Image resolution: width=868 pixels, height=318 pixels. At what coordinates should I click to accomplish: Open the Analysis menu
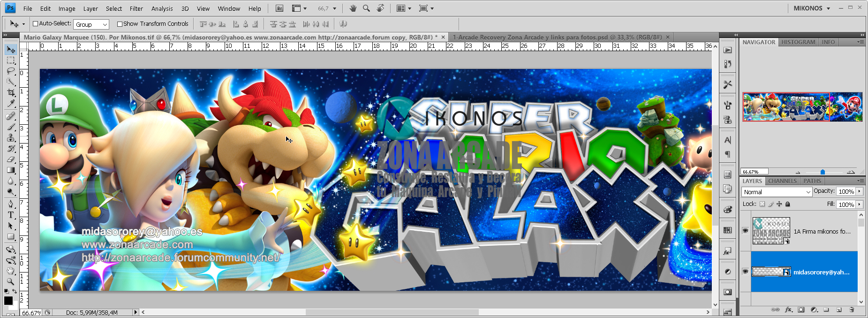pyautogui.click(x=162, y=8)
